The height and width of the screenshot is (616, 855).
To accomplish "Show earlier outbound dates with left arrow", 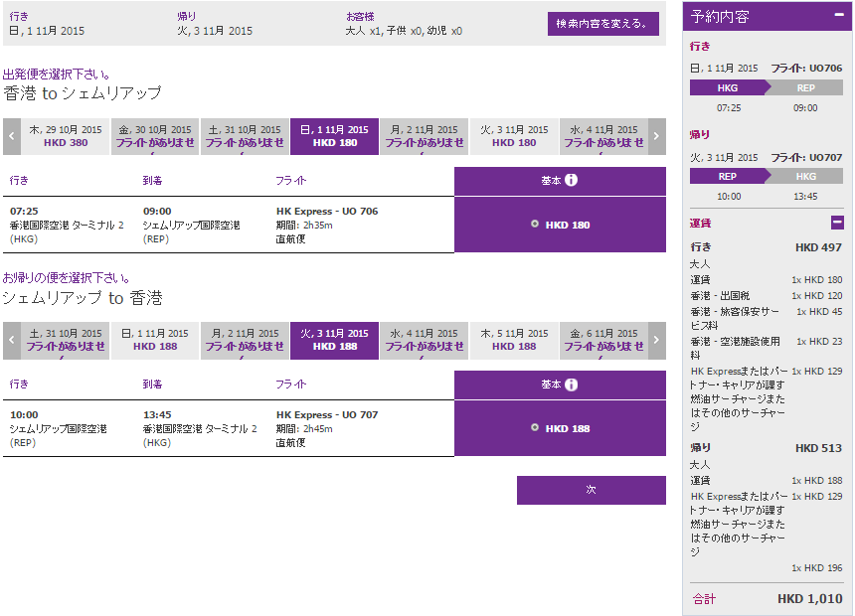I will [12, 136].
